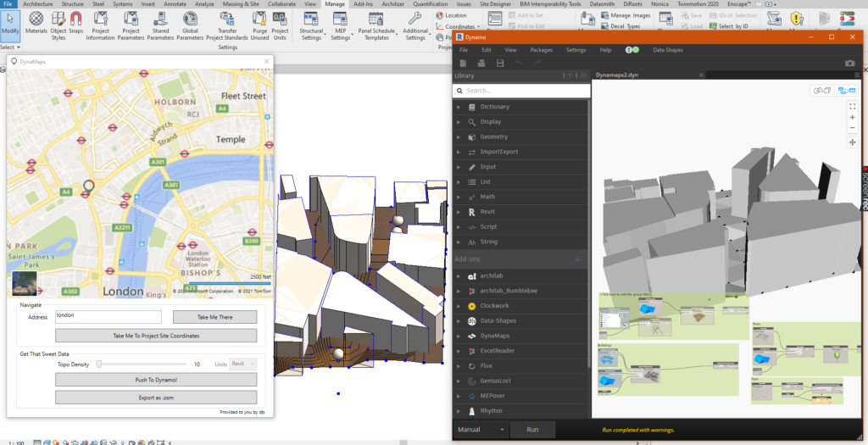
Task: Click the Topo Density slider handle
Action: pyautogui.click(x=99, y=364)
